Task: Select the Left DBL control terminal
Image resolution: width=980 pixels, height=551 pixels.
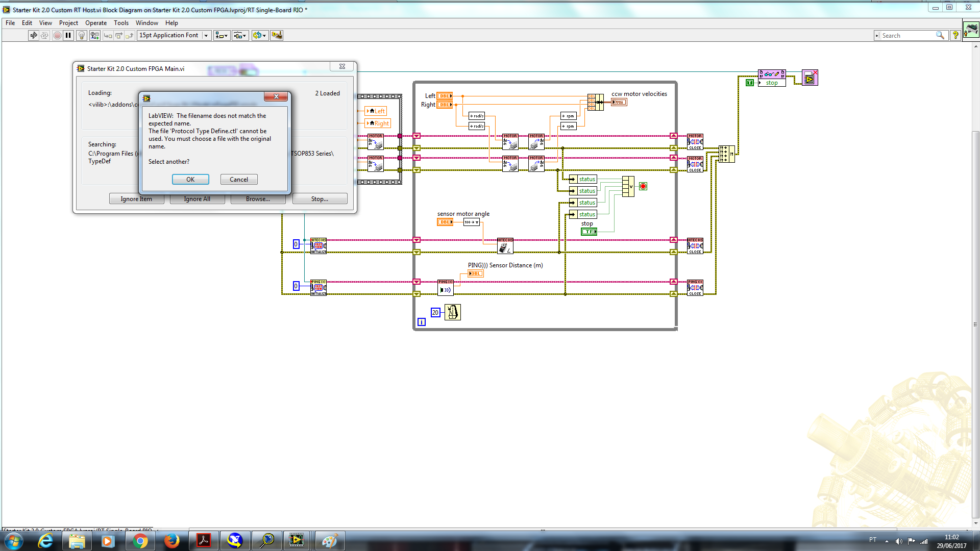Action: click(x=445, y=96)
